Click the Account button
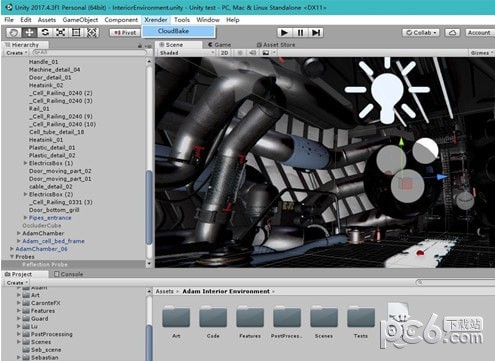This screenshot has height=361, width=495. (x=479, y=33)
